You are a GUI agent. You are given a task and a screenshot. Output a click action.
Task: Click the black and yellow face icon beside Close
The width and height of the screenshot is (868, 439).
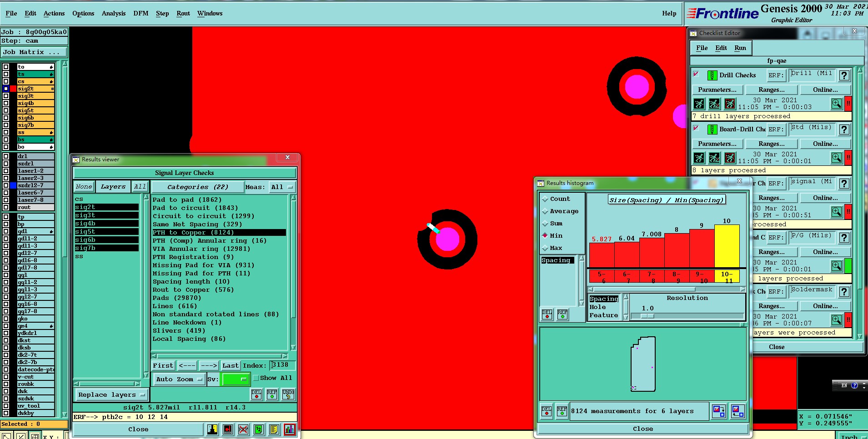[x=212, y=429]
